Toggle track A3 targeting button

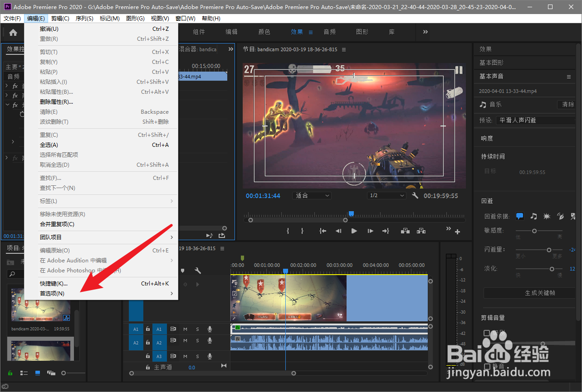point(159,356)
